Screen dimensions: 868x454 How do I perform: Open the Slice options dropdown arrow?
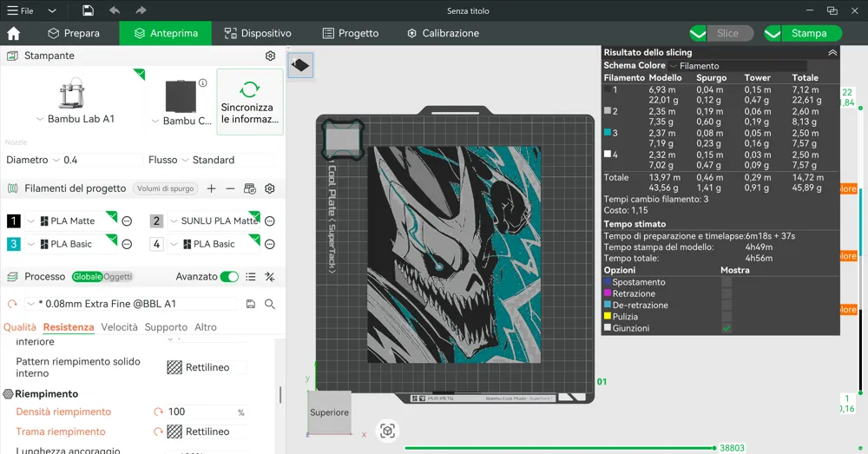pyautogui.click(x=698, y=33)
